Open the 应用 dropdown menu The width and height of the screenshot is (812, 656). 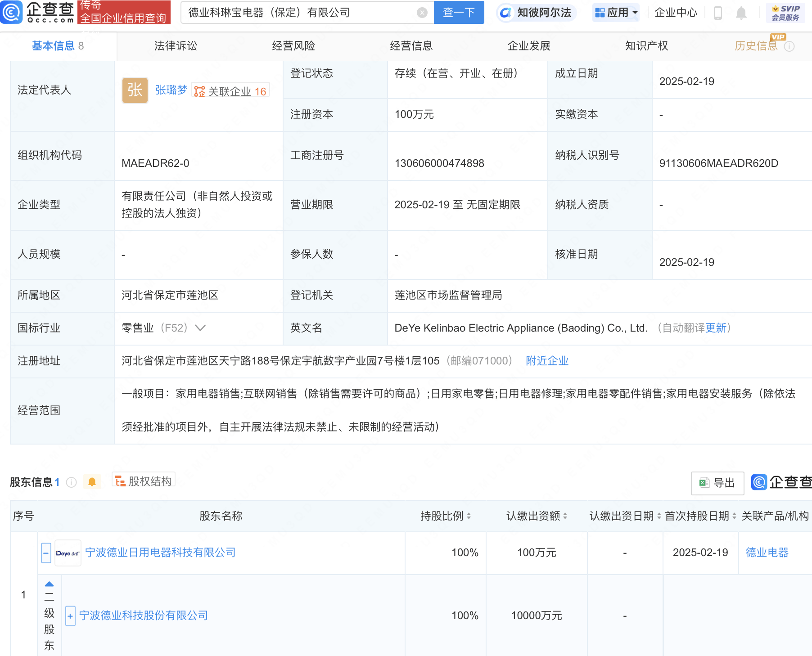[615, 13]
